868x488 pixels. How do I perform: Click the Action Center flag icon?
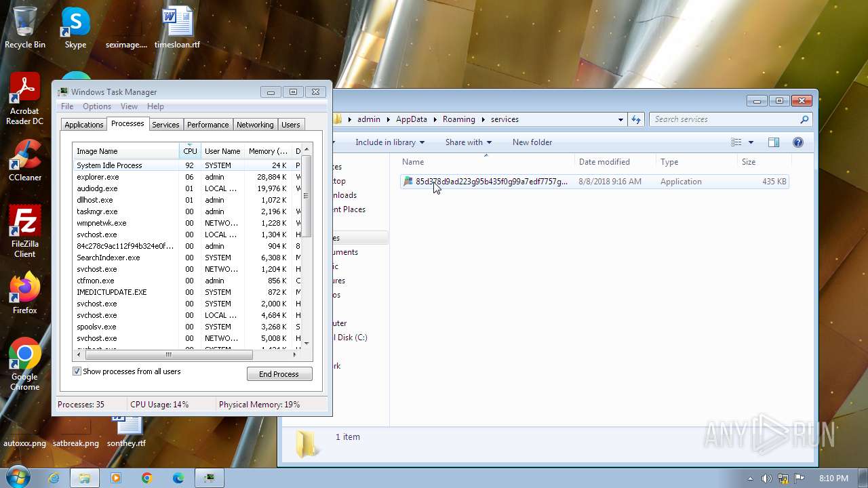[800, 479]
